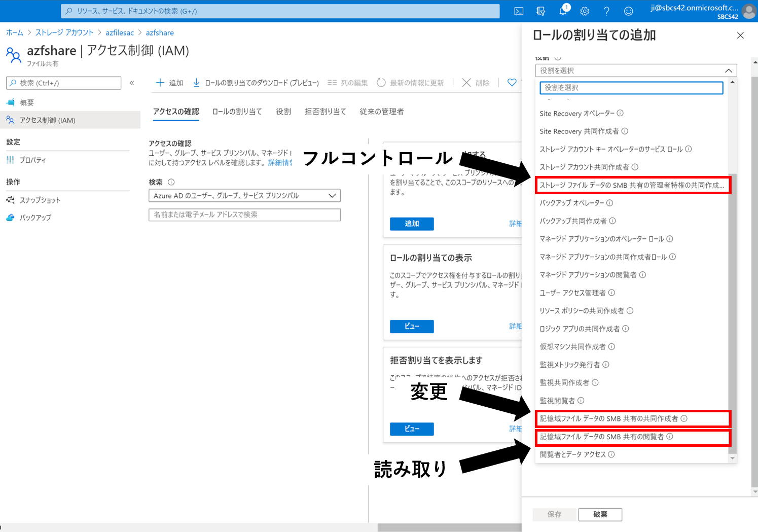Click the 追加 toolbar item with plus
This screenshot has width=758, height=532.
click(169, 83)
